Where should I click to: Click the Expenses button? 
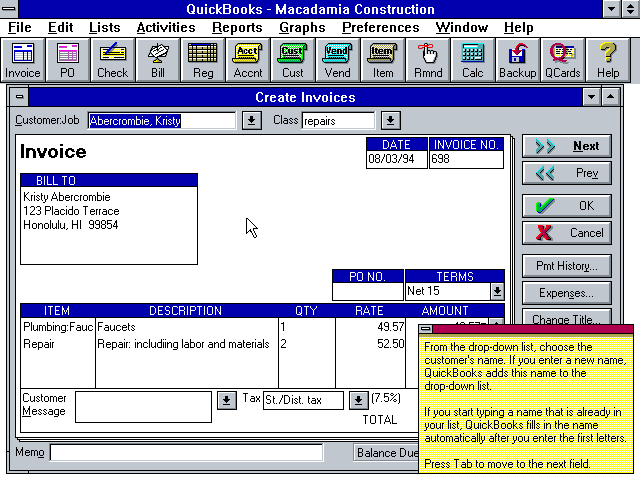click(x=567, y=293)
